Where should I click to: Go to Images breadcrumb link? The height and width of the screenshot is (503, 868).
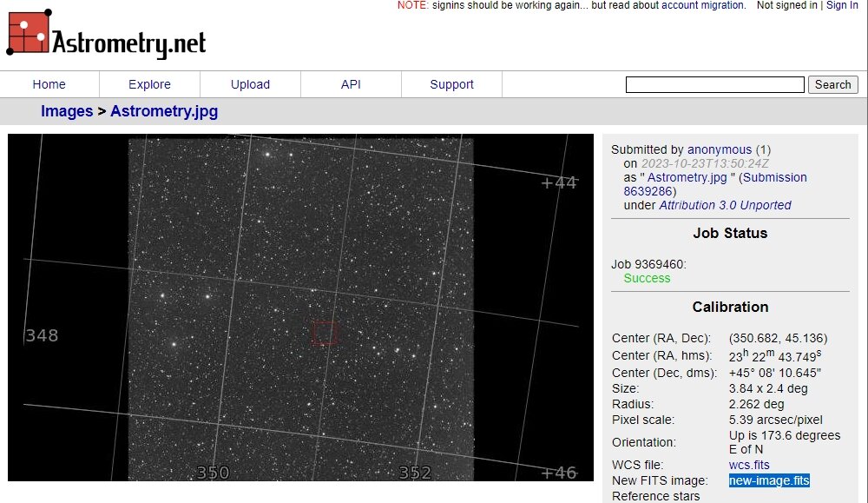(x=67, y=111)
